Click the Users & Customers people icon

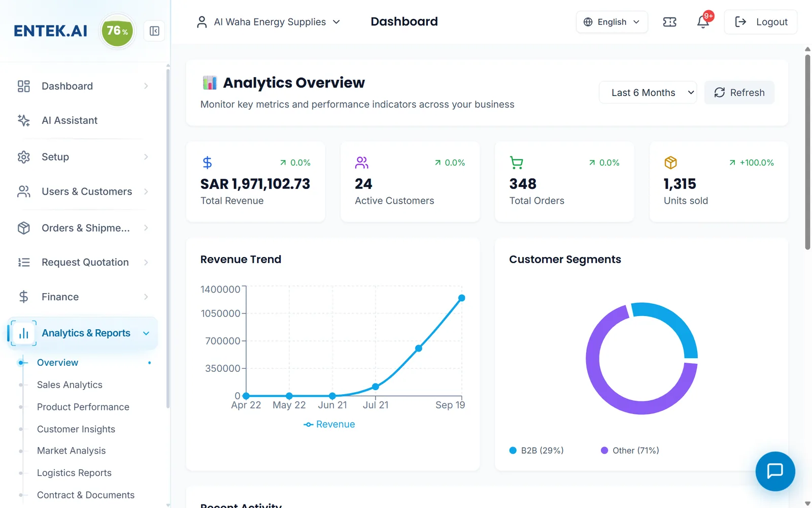[x=24, y=192]
